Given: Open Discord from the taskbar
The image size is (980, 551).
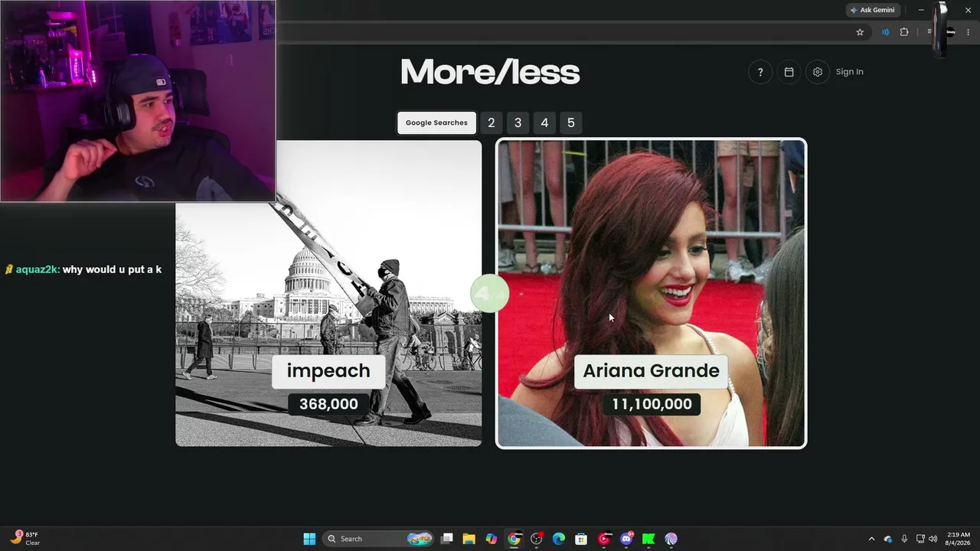Looking at the screenshot, I should pos(626,539).
